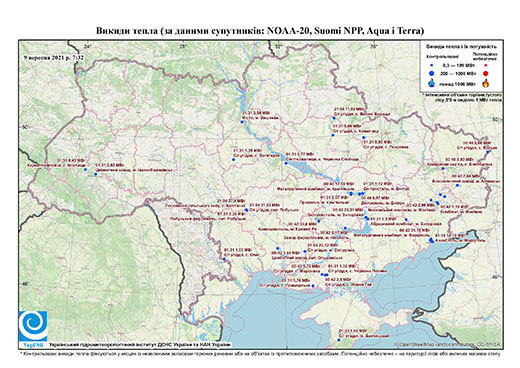This screenshot has width=520, height=368.
Task: Click the small blue dot legend marker
Action: pos(432,65)
